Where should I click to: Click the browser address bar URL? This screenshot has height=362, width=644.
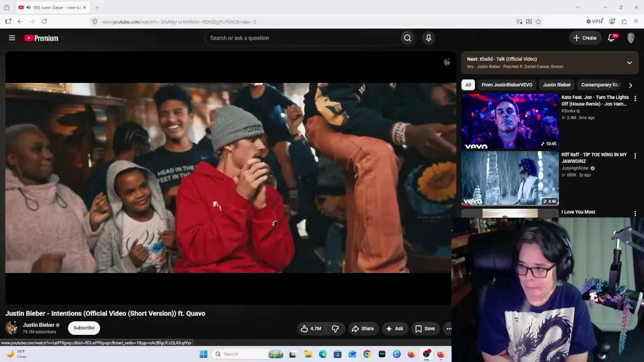(179, 22)
